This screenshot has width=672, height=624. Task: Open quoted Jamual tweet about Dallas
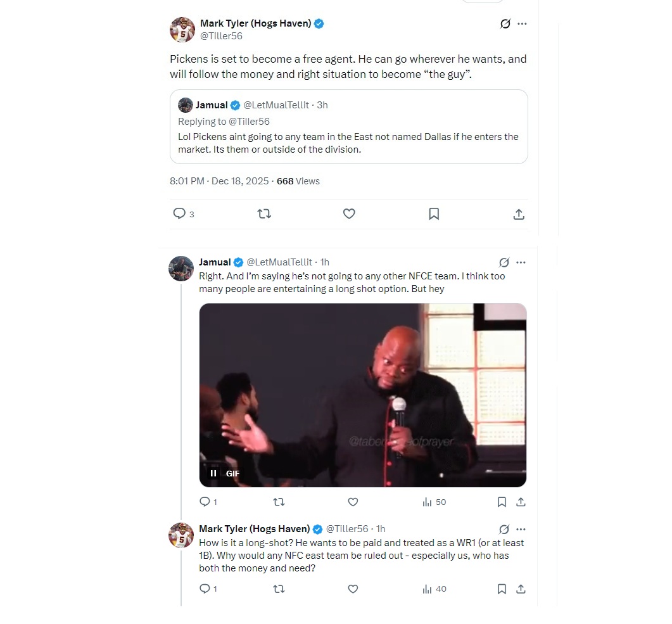coord(349,127)
